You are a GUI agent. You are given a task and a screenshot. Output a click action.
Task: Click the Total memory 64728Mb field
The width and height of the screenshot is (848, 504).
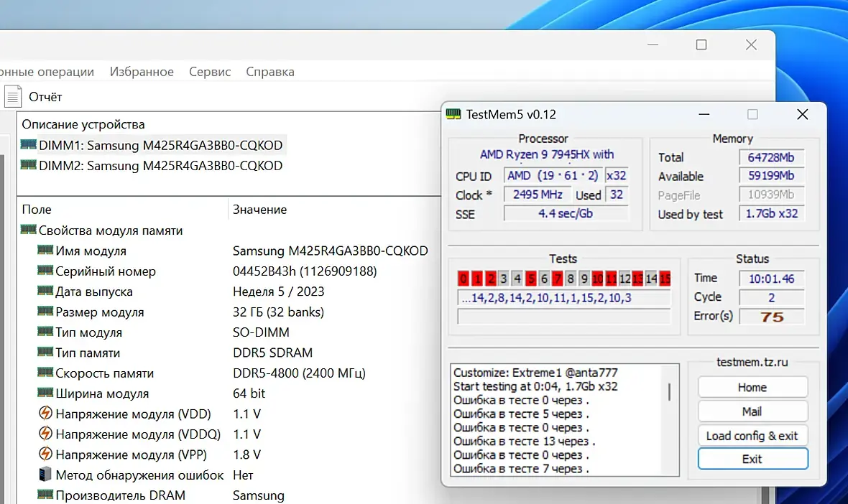[x=772, y=157]
